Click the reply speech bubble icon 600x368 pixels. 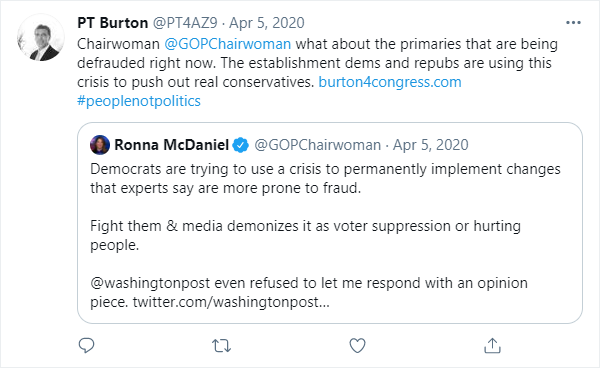tap(86, 345)
